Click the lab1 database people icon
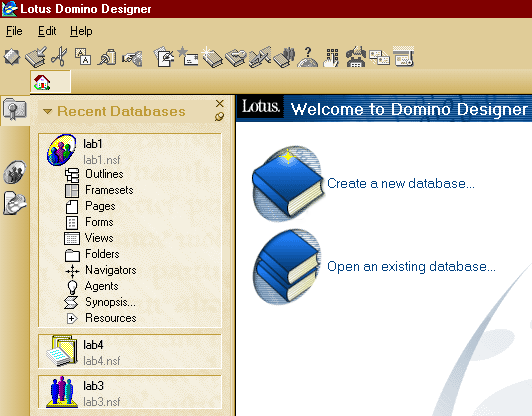The height and width of the screenshot is (416, 532). tap(62, 150)
